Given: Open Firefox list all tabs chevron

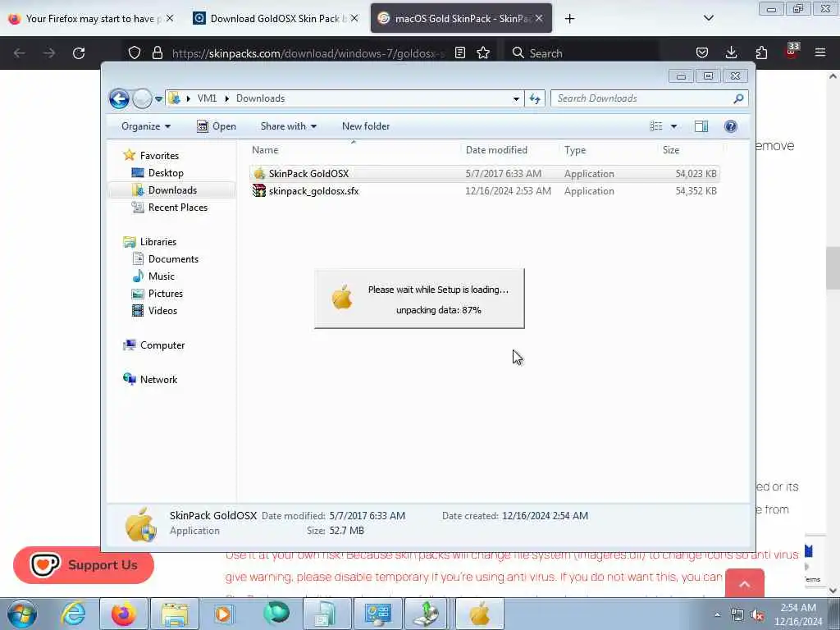Looking at the screenshot, I should [x=709, y=19].
